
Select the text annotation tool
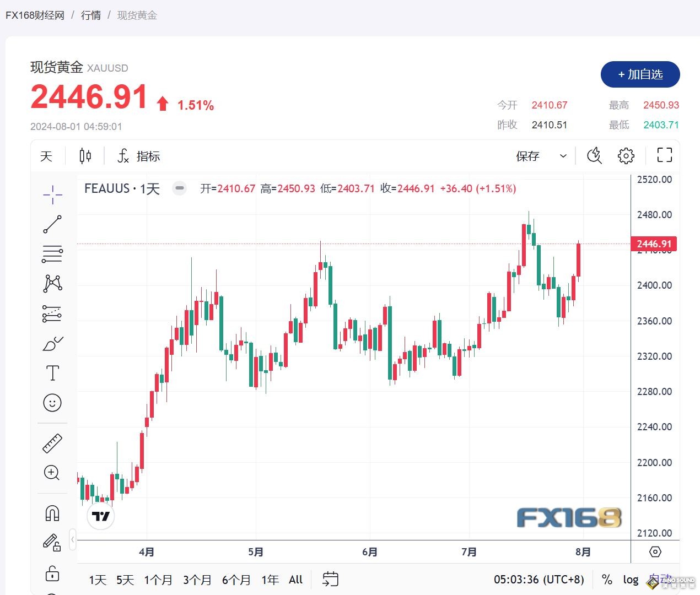(x=52, y=373)
